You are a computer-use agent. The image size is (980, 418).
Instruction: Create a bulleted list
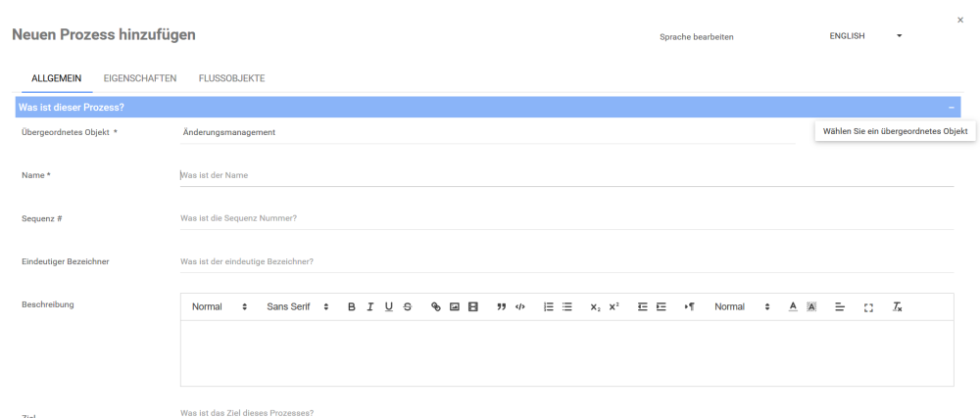(566, 307)
